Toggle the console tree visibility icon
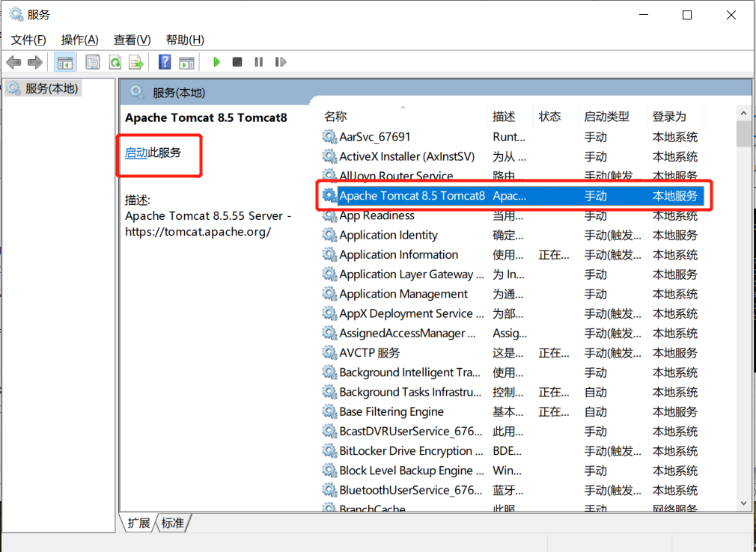This screenshot has height=552, width=756. click(x=64, y=61)
